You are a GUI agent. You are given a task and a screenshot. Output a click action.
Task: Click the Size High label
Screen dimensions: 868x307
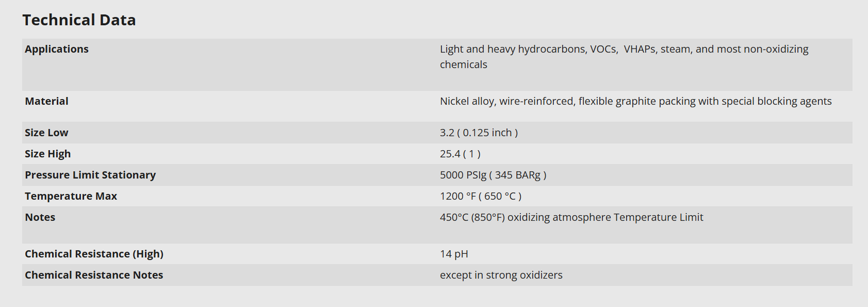click(47, 154)
